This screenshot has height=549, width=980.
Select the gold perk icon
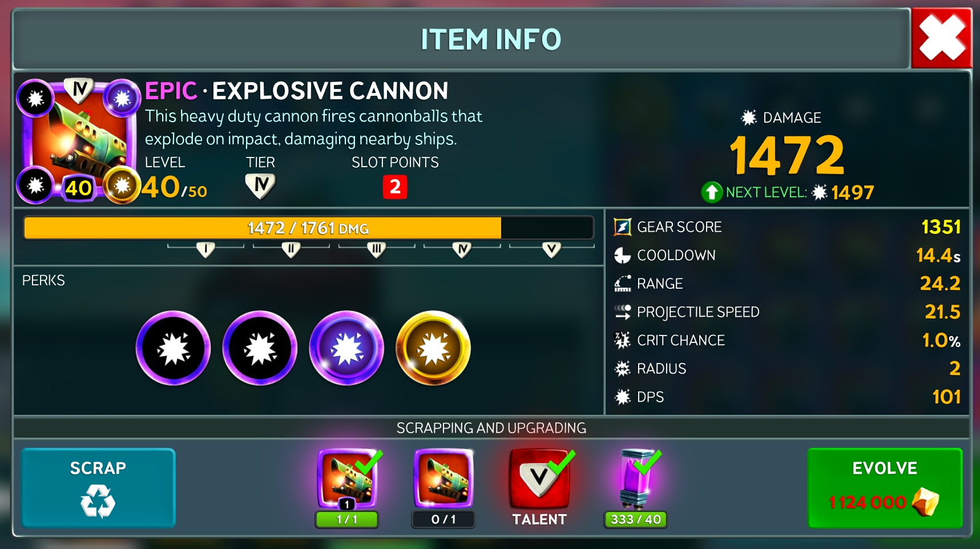(x=433, y=348)
